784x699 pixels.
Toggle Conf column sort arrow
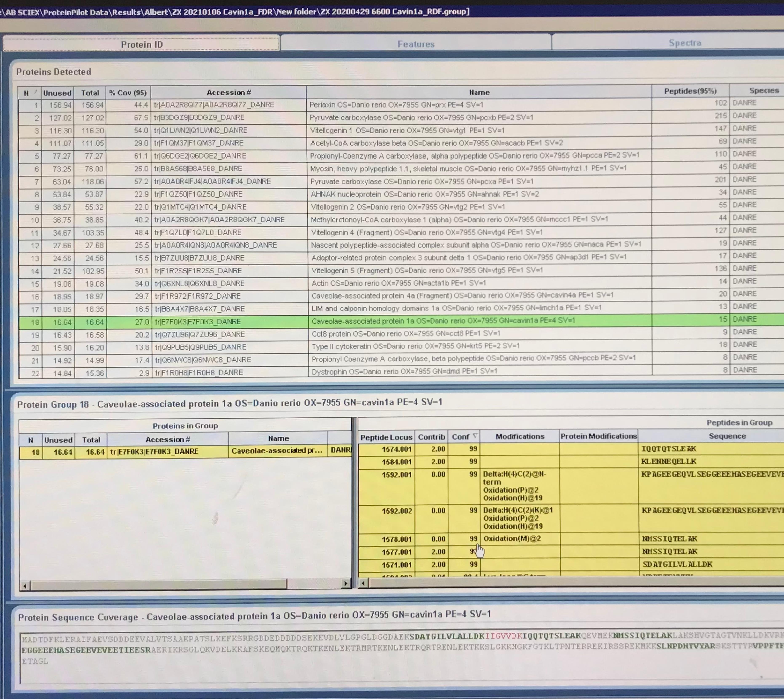click(475, 436)
